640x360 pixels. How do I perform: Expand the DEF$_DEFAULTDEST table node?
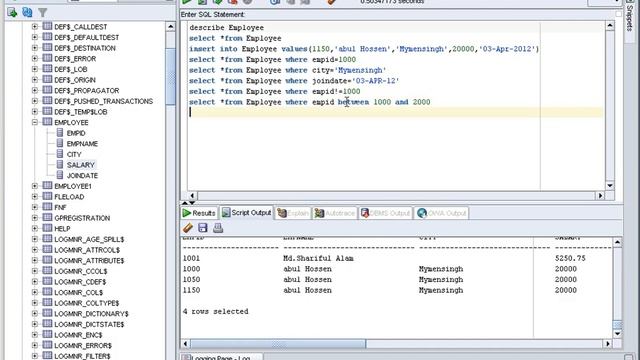[35, 37]
